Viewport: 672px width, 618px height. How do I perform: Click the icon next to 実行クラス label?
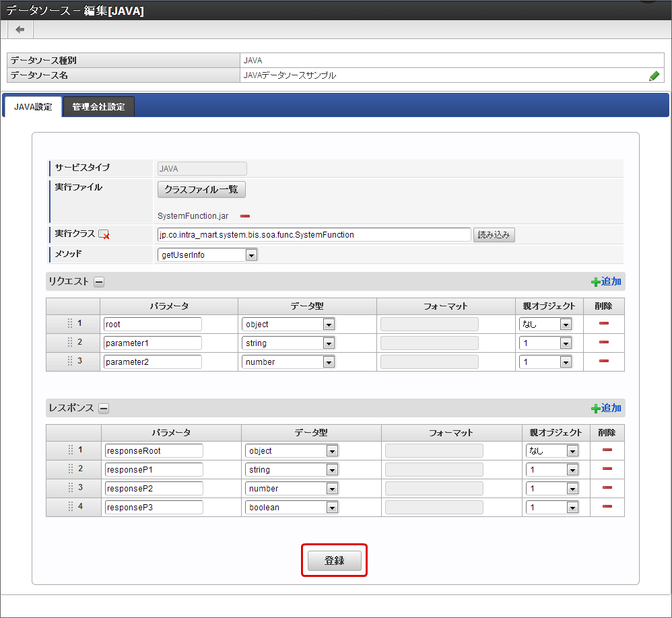[104, 235]
